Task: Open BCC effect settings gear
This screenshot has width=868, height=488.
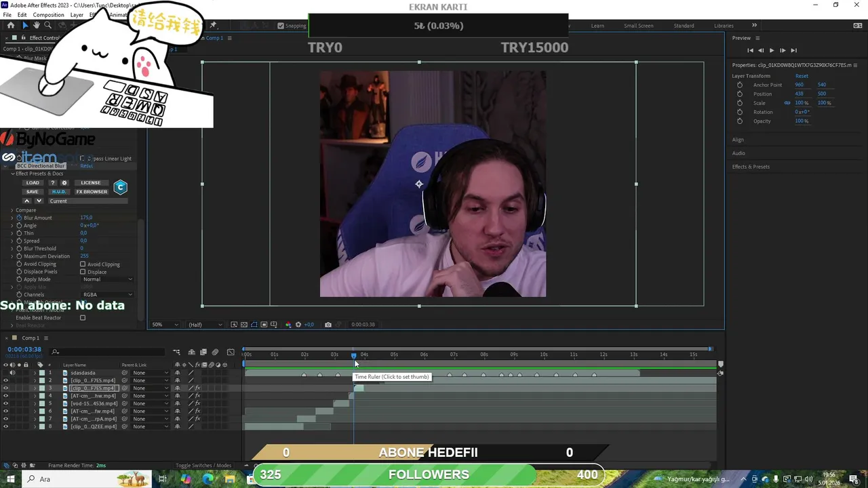Action: [64, 183]
